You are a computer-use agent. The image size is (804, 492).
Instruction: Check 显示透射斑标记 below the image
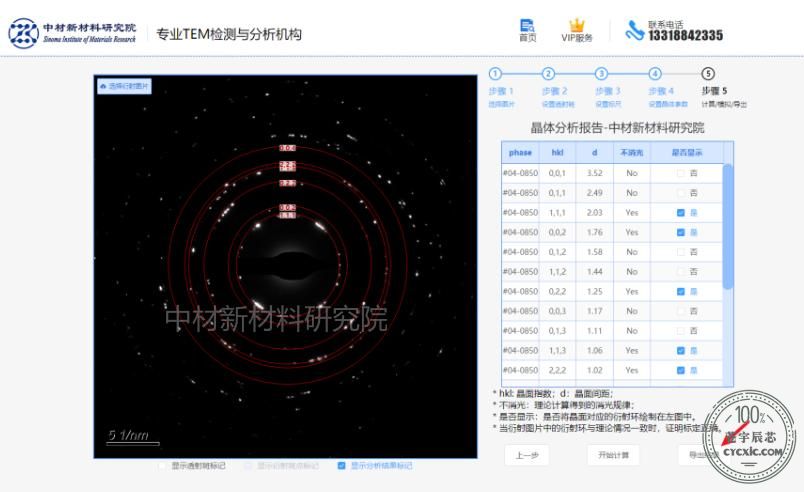(163, 465)
